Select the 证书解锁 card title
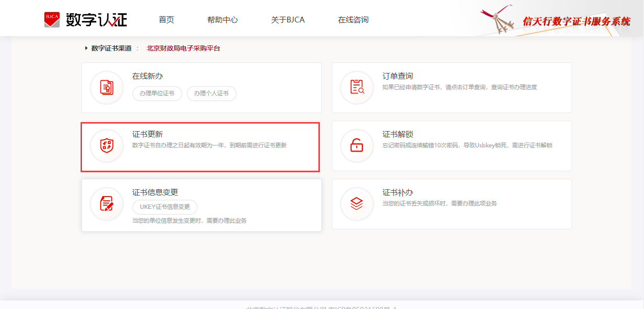This screenshot has width=644, height=309. point(398,134)
